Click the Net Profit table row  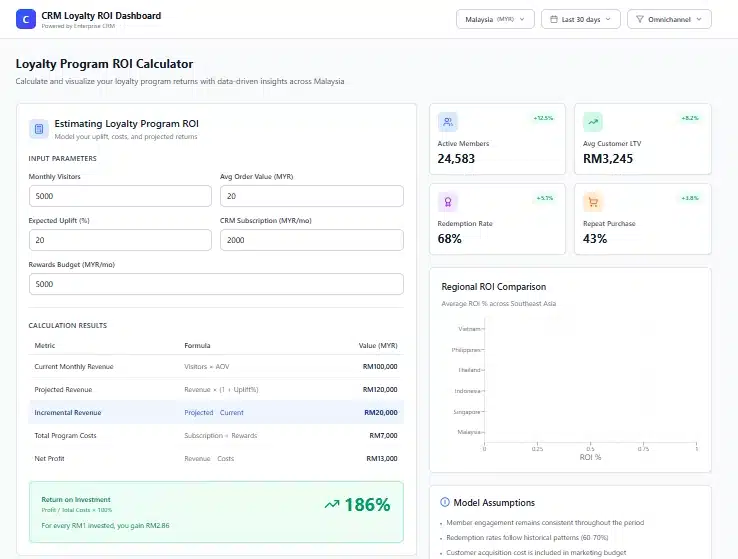coord(216,458)
